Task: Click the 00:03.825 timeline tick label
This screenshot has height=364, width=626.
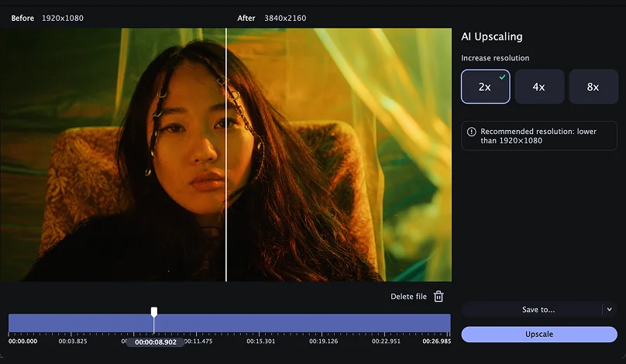Action: tap(73, 342)
